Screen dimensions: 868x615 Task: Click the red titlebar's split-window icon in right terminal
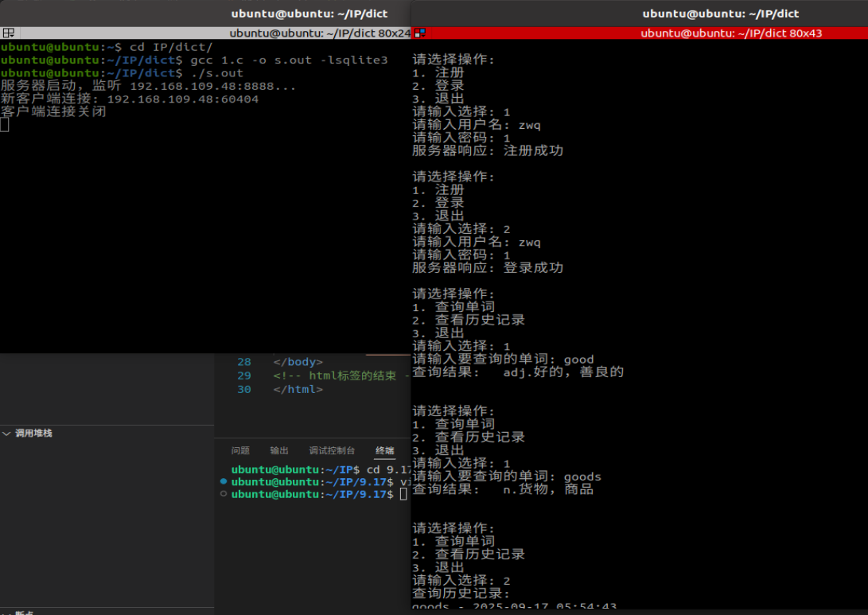(420, 33)
